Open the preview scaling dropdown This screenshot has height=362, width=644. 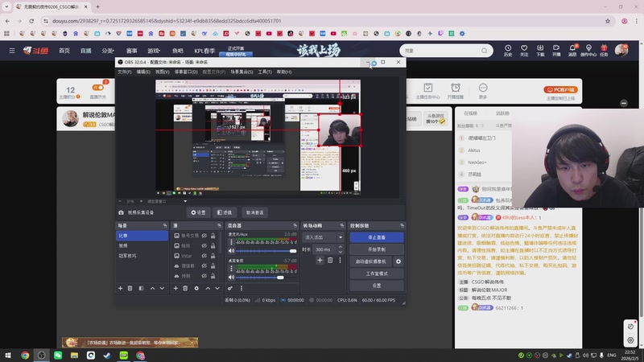point(185,201)
